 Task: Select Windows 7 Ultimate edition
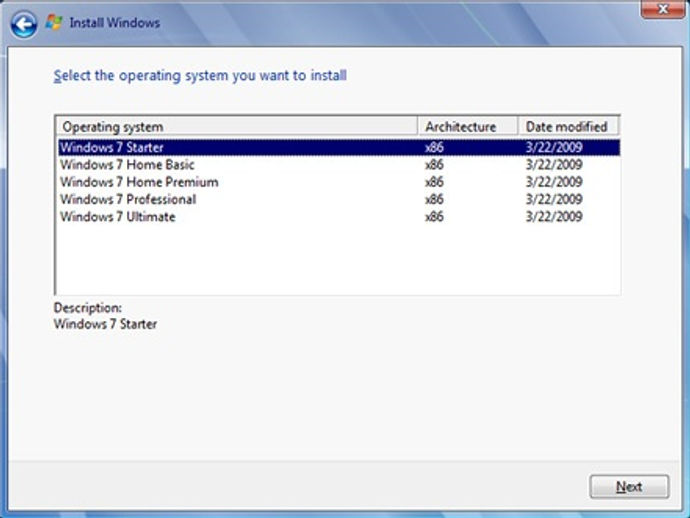339,217
